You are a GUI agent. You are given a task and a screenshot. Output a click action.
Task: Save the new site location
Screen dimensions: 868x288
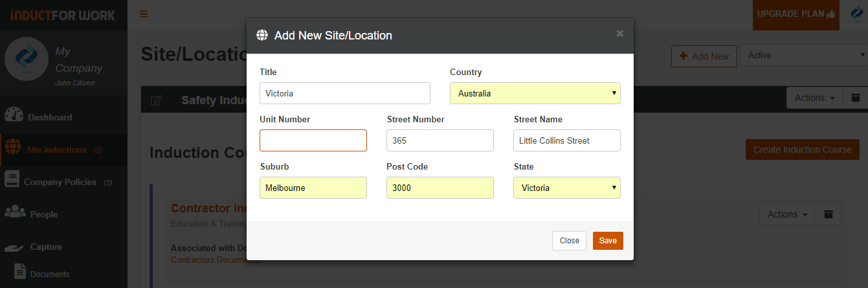coord(608,241)
